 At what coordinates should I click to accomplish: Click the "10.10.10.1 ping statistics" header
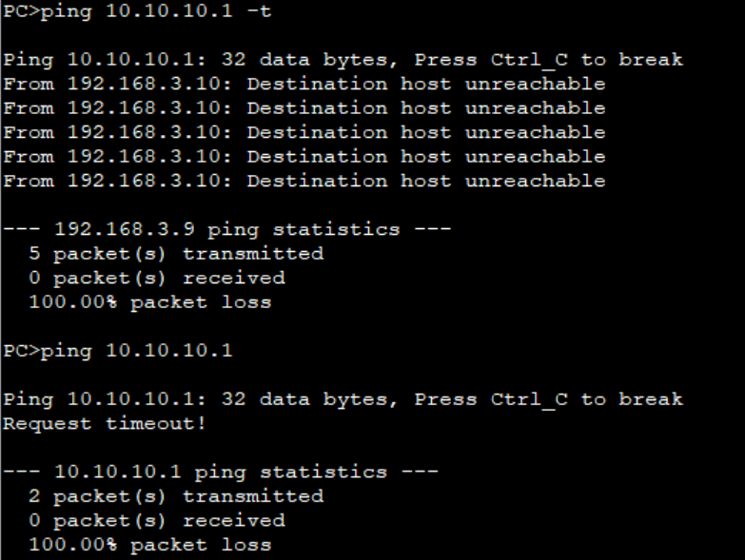(221, 473)
